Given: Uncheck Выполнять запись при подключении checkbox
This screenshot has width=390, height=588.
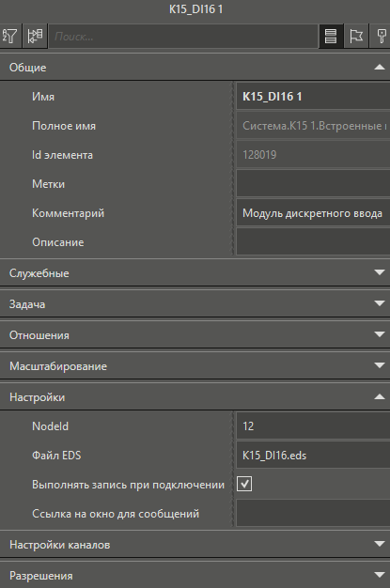Looking at the screenshot, I should tap(244, 484).
